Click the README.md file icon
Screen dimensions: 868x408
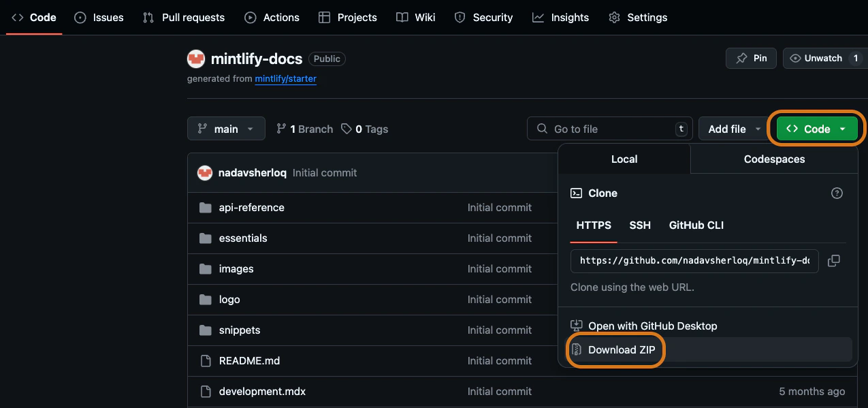click(x=206, y=361)
